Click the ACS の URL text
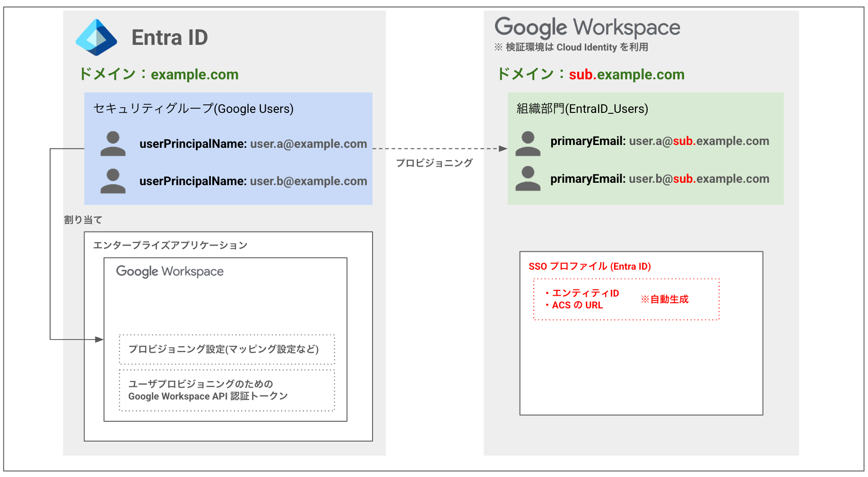Viewport: 868px width, 477px height. click(577, 306)
